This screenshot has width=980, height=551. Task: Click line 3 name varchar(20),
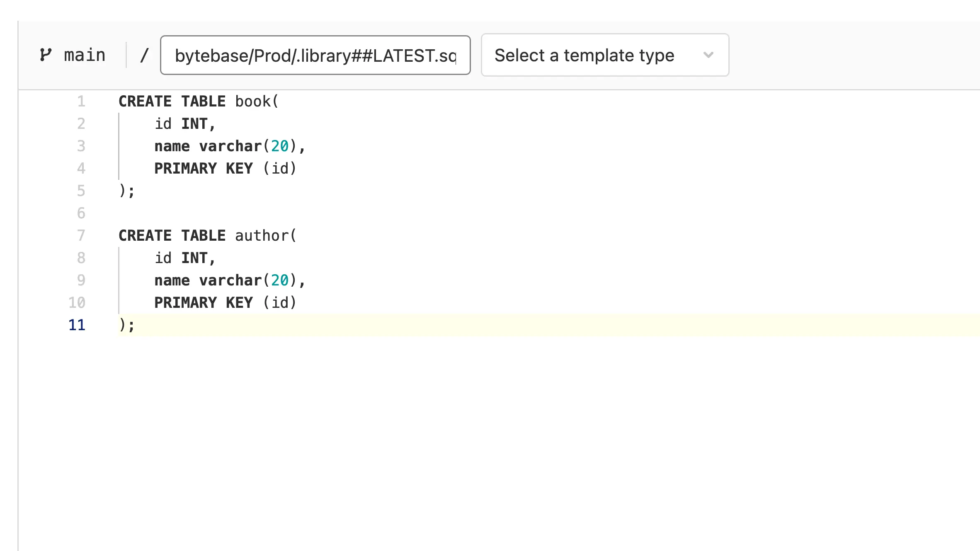coord(230,146)
